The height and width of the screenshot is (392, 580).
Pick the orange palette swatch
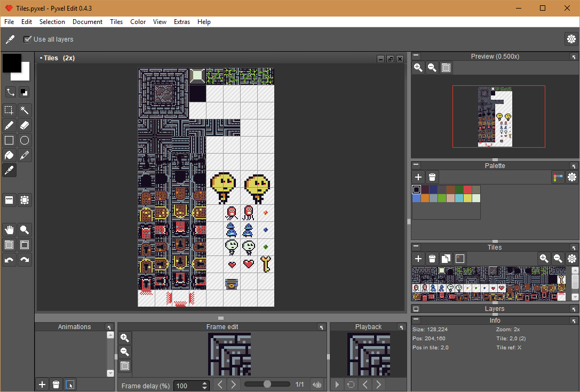425,198
